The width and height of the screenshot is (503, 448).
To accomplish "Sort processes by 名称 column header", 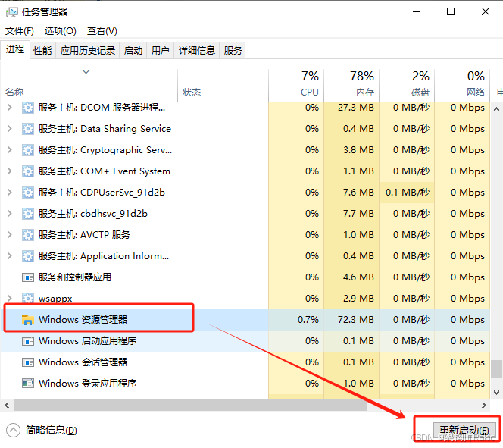I will [x=89, y=86].
